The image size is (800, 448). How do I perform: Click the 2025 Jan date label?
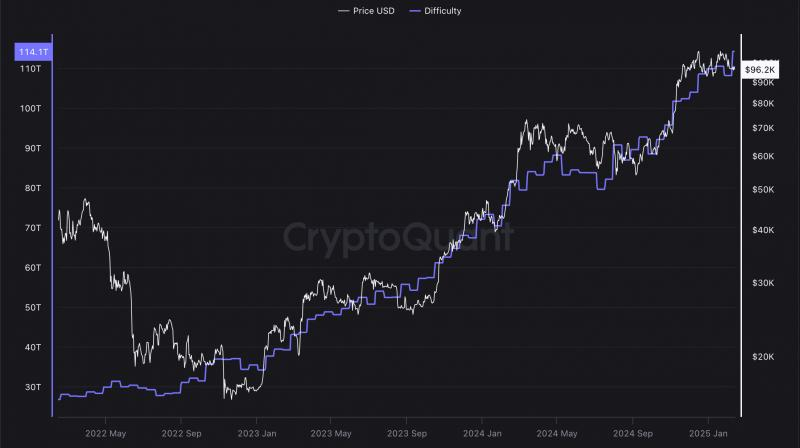coord(708,434)
